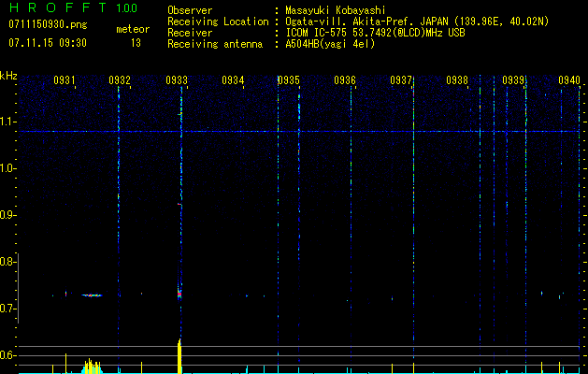Click the Receiving Location label
Image resolution: width=588 pixels, height=374 pixels.
point(218,22)
